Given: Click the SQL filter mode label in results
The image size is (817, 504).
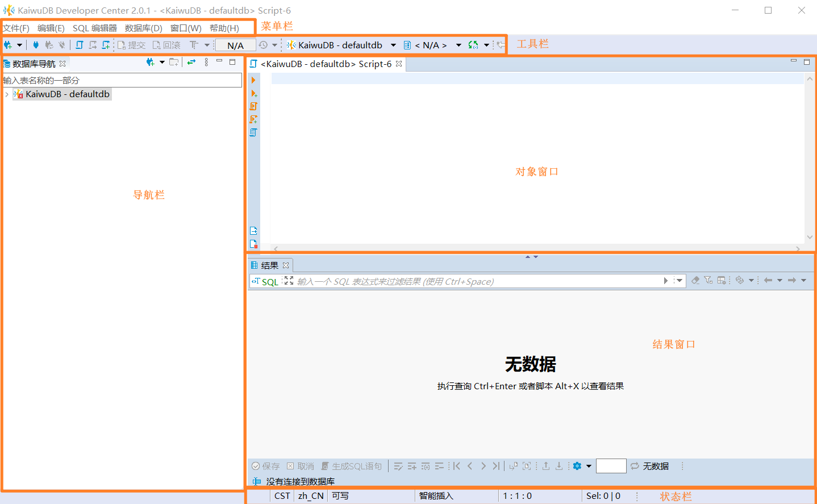Looking at the screenshot, I should tap(265, 281).
